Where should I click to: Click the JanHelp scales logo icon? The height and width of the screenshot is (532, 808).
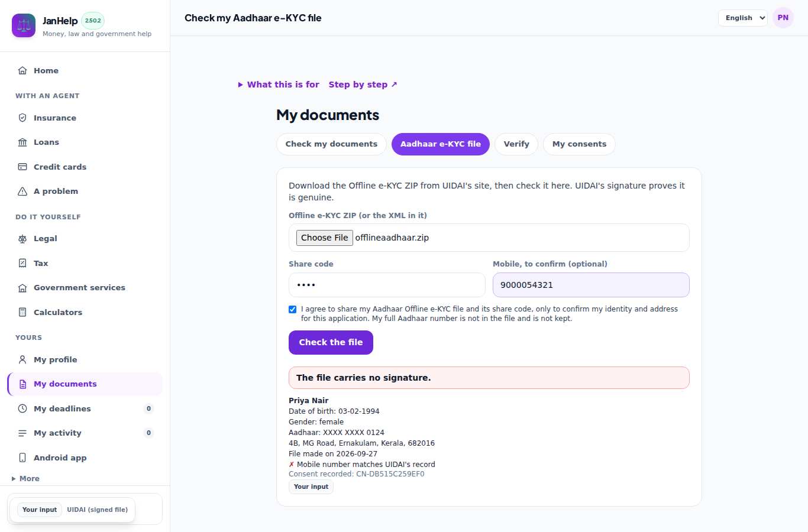tap(24, 25)
